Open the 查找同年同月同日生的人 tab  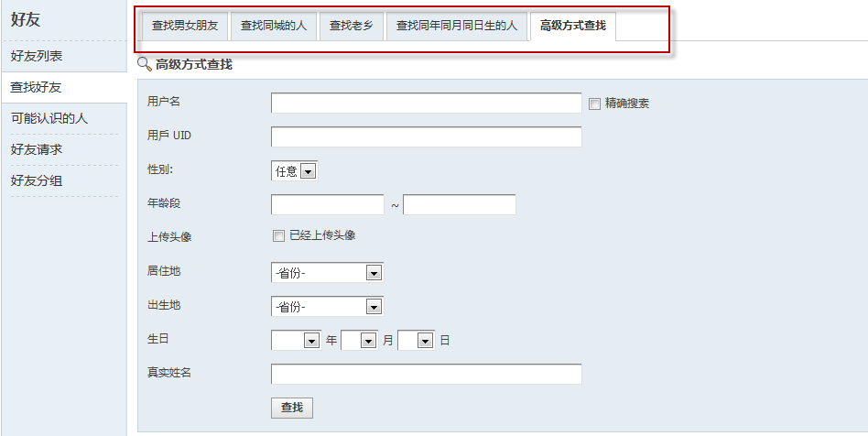pos(456,26)
